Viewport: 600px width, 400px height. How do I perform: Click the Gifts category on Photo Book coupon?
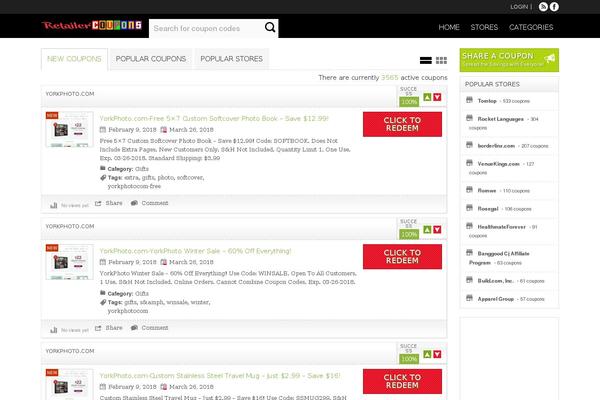pyautogui.click(x=142, y=169)
